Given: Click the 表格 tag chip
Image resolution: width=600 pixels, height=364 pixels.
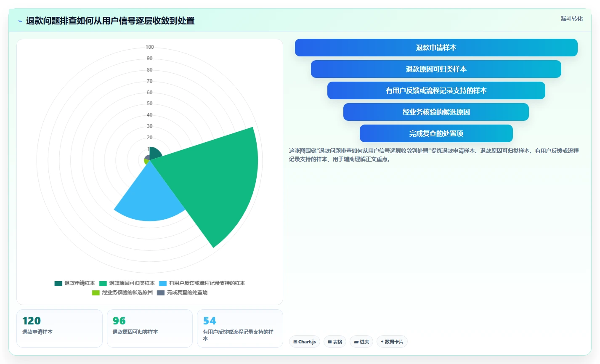Looking at the screenshot, I should [335, 342].
